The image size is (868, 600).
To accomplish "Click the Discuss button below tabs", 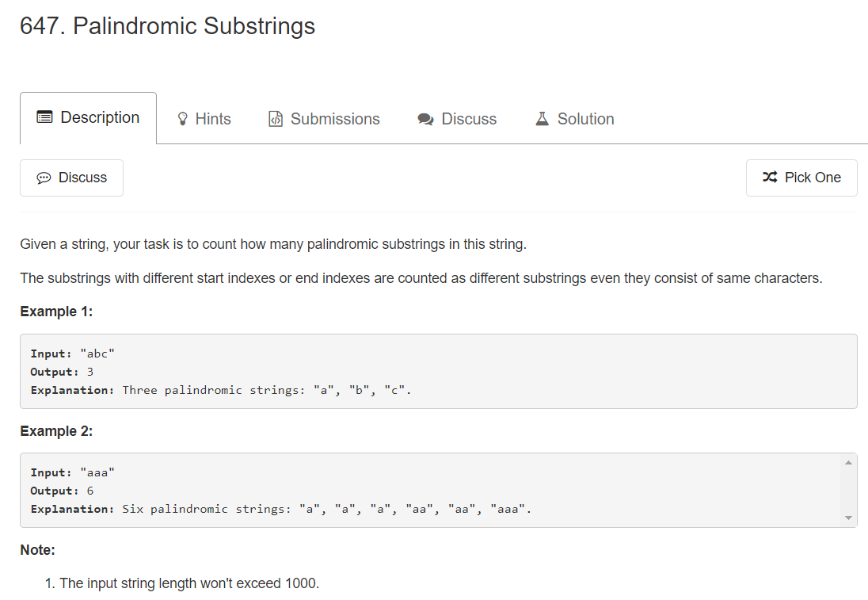I will pos(71,178).
